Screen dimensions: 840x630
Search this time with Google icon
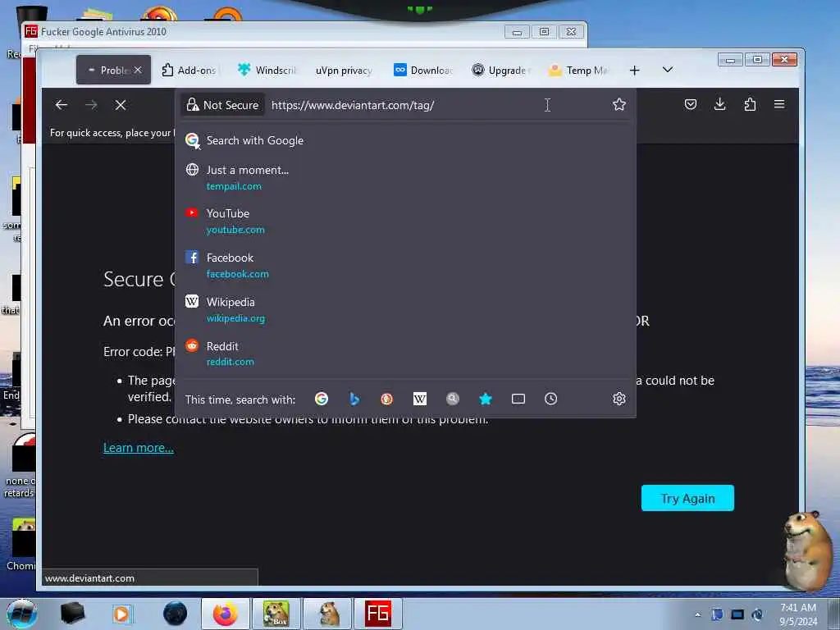pyautogui.click(x=322, y=399)
